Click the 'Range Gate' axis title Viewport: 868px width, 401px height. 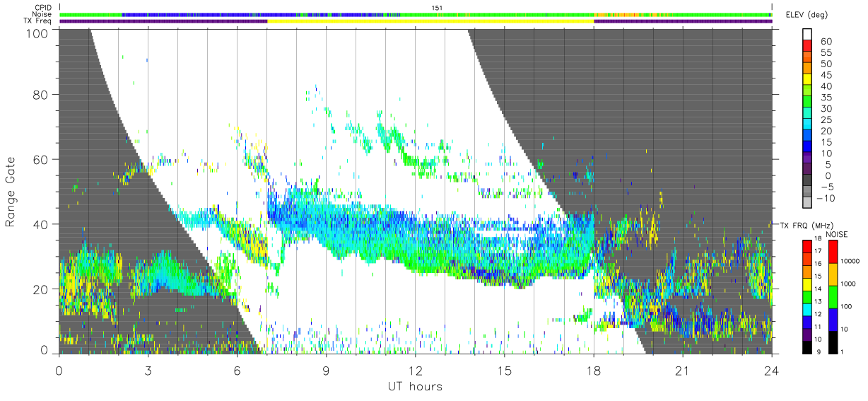[11, 192]
